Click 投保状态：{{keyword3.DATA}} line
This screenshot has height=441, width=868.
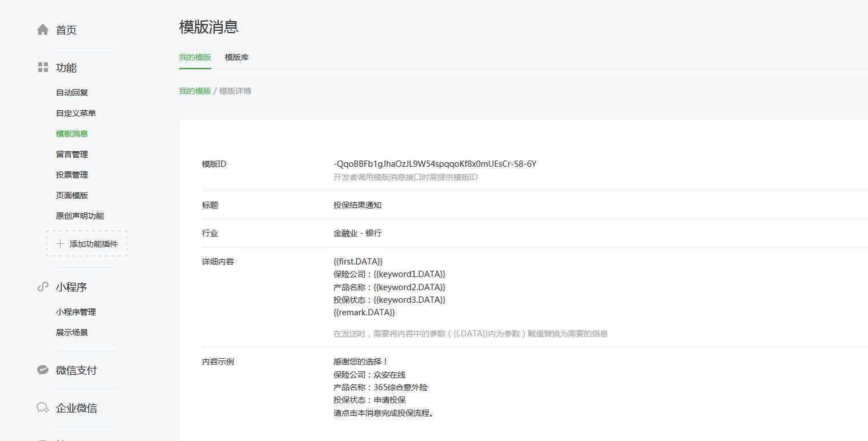[x=389, y=299]
